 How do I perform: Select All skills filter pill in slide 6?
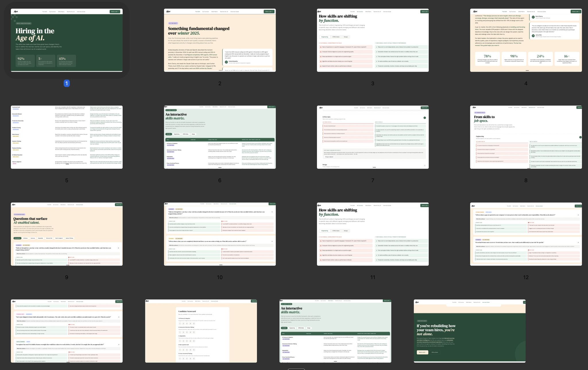pos(169,134)
